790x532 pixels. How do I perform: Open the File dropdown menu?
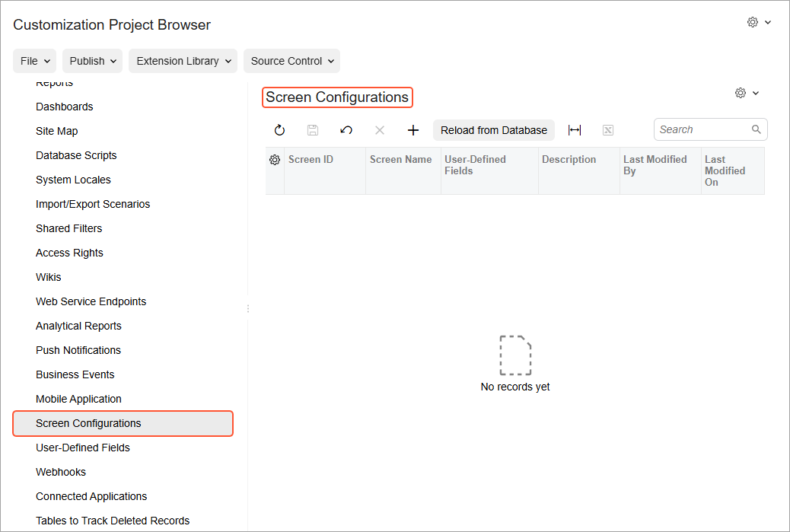[x=36, y=61]
